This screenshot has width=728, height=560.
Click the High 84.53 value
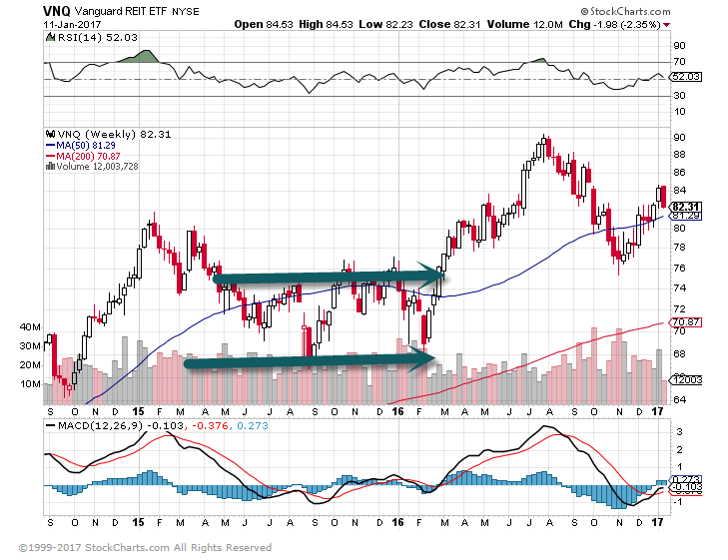click(x=326, y=24)
